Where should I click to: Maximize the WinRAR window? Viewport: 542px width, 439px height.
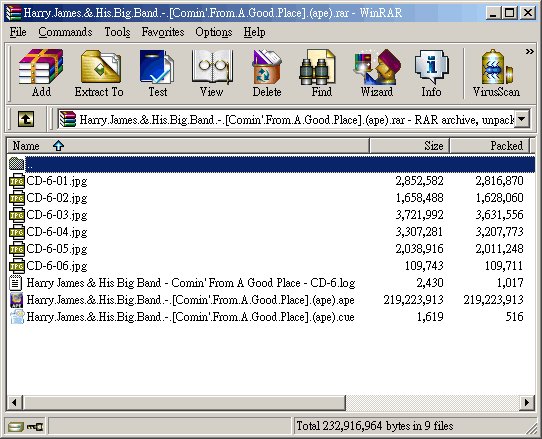pos(509,13)
